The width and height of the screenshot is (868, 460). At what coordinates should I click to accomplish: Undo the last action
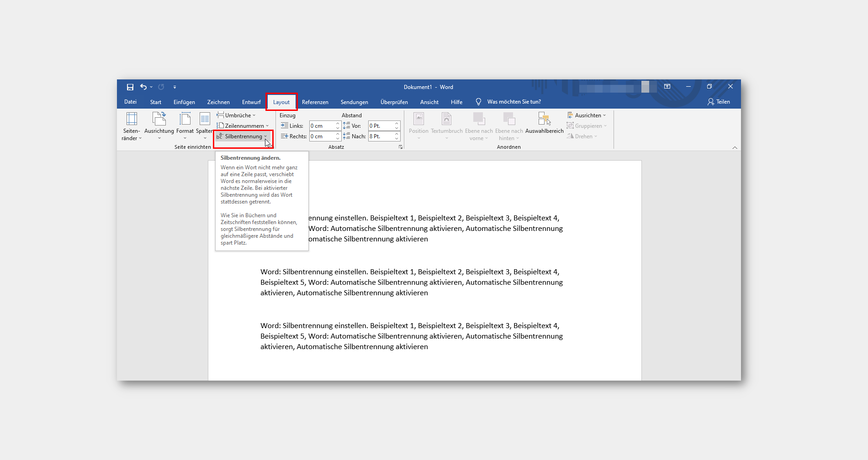(143, 87)
